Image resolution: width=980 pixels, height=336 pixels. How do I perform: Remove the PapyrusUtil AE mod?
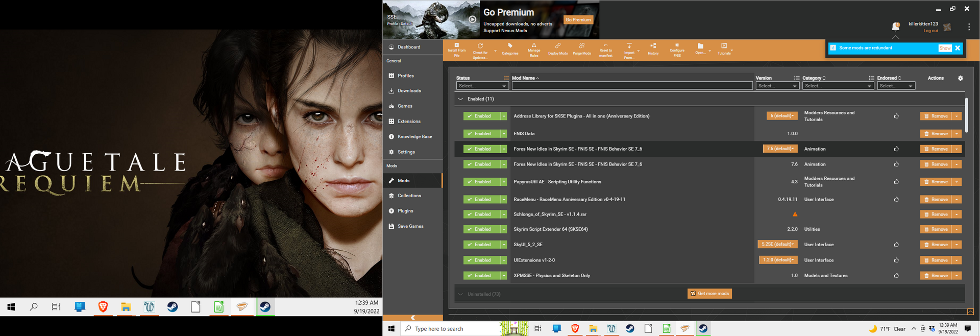936,182
